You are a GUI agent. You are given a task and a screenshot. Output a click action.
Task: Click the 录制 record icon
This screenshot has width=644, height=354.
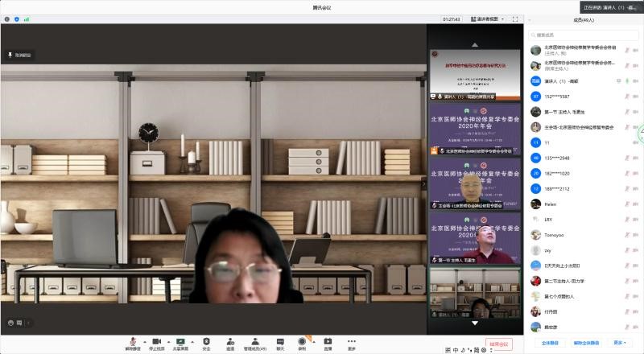pos(302,341)
